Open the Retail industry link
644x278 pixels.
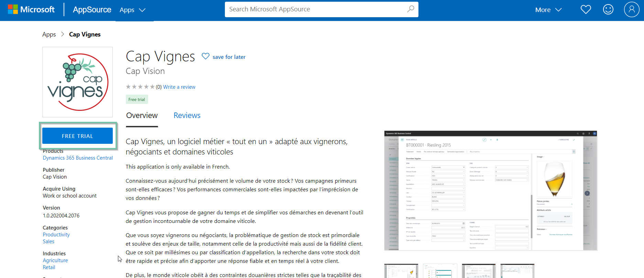[49, 267]
